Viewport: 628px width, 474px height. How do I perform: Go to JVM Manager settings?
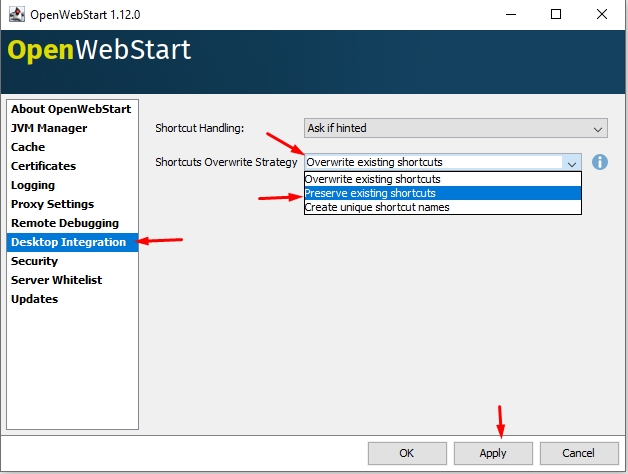point(49,128)
